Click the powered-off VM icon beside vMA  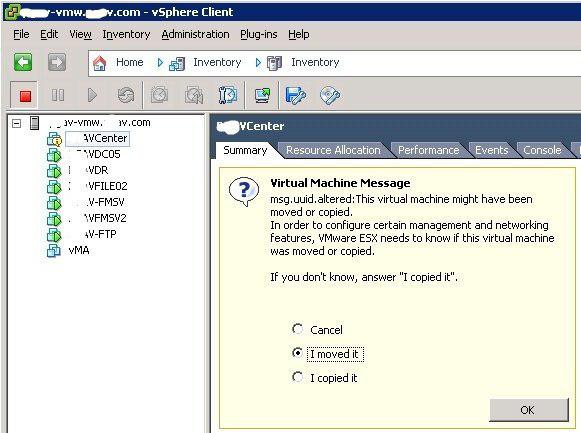54,251
